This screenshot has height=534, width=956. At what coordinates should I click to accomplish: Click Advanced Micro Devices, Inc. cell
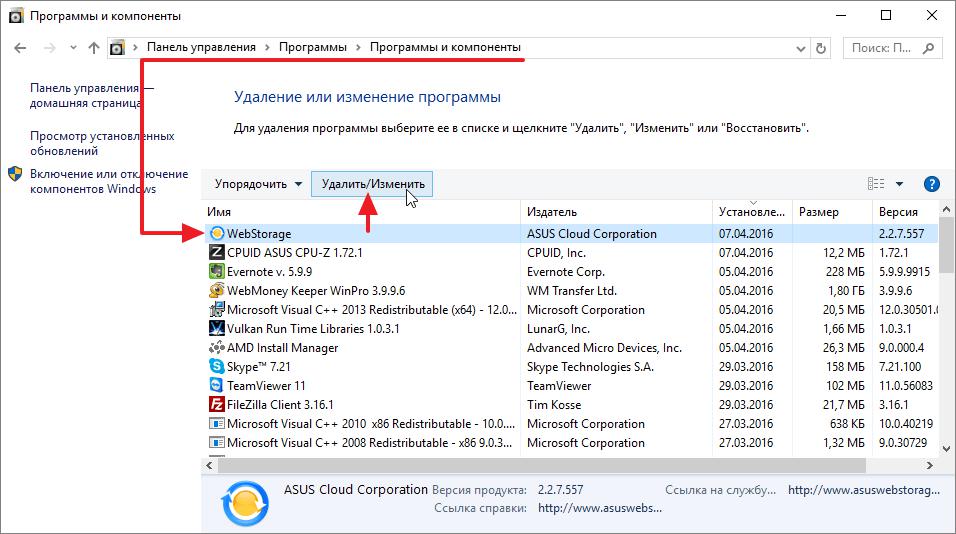(x=604, y=347)
